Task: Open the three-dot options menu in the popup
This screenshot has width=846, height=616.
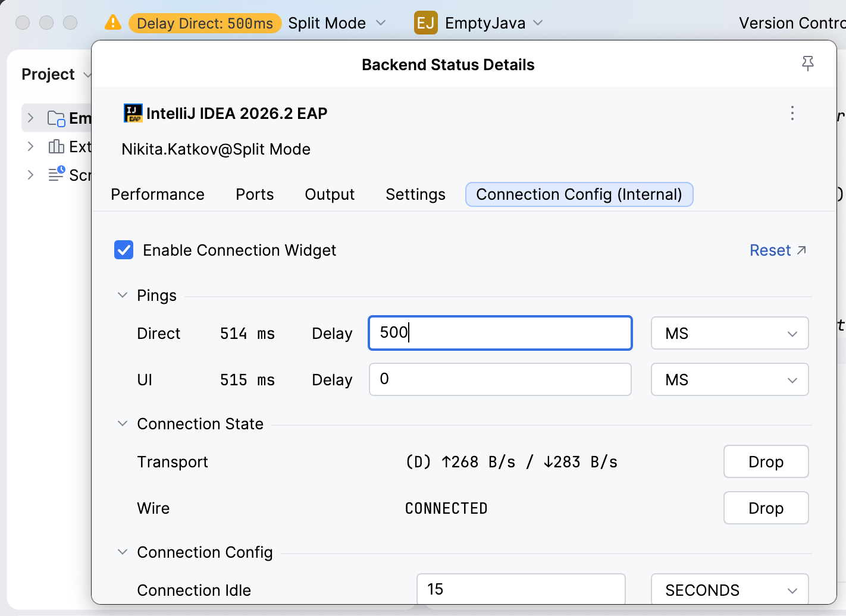Action: point(792,113)
